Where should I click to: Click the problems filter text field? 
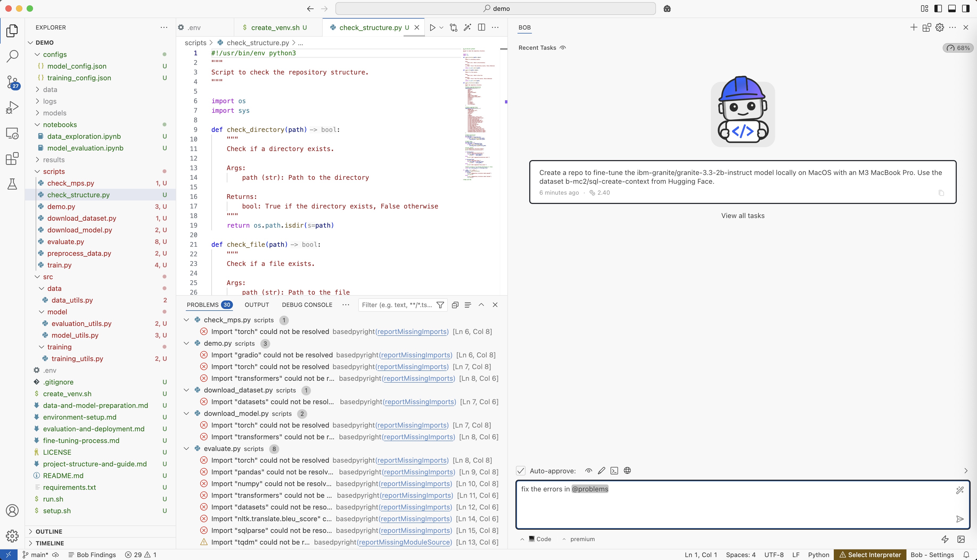point(396,305)
